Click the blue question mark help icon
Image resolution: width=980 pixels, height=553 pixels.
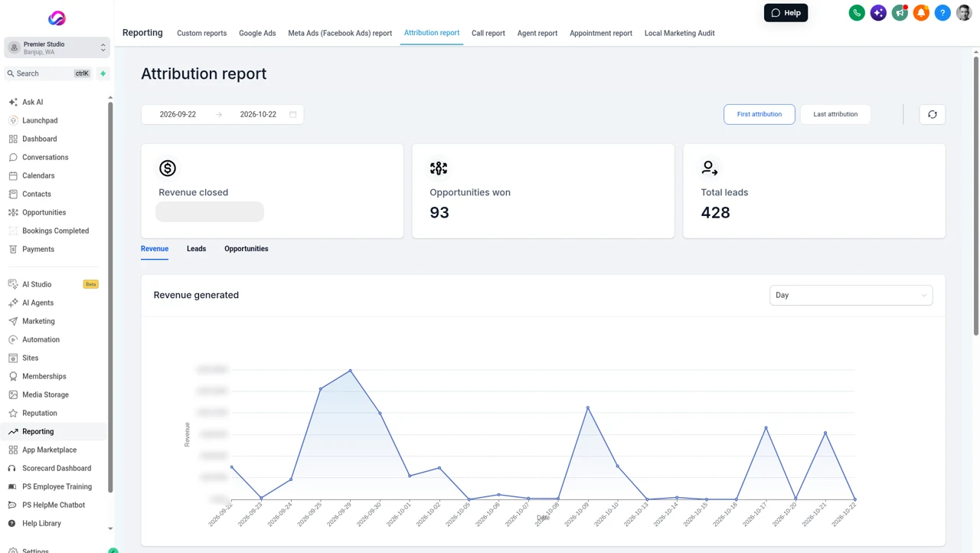click(x=942, y=13)
